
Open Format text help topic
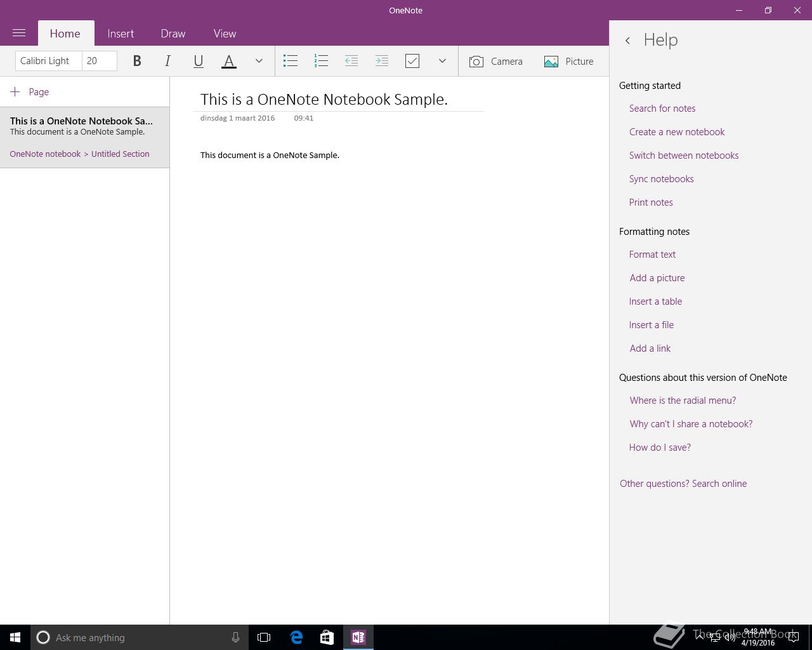coord(652,255)
